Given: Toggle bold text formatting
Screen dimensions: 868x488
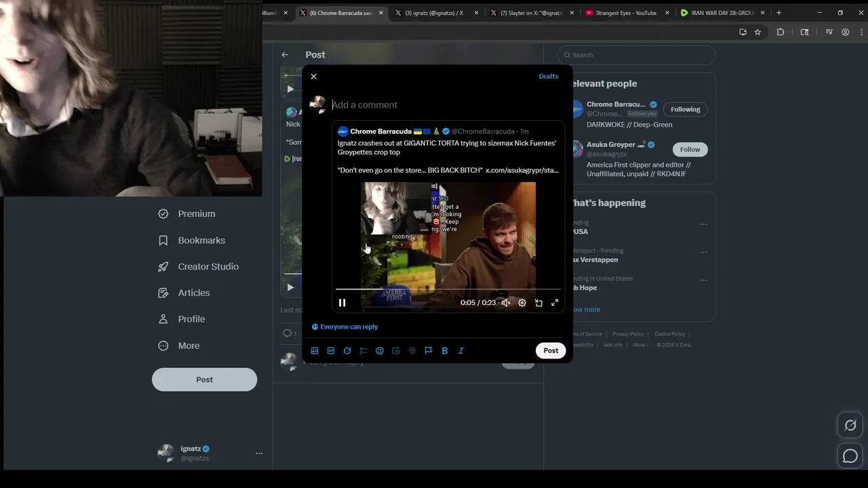Looking at the screenshot, I should [445, 351].
